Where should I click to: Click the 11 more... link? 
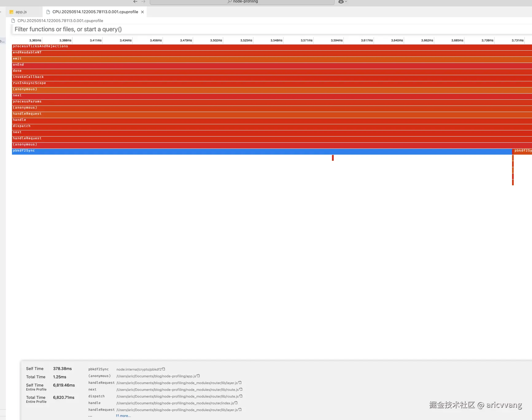tap(123, 415)
